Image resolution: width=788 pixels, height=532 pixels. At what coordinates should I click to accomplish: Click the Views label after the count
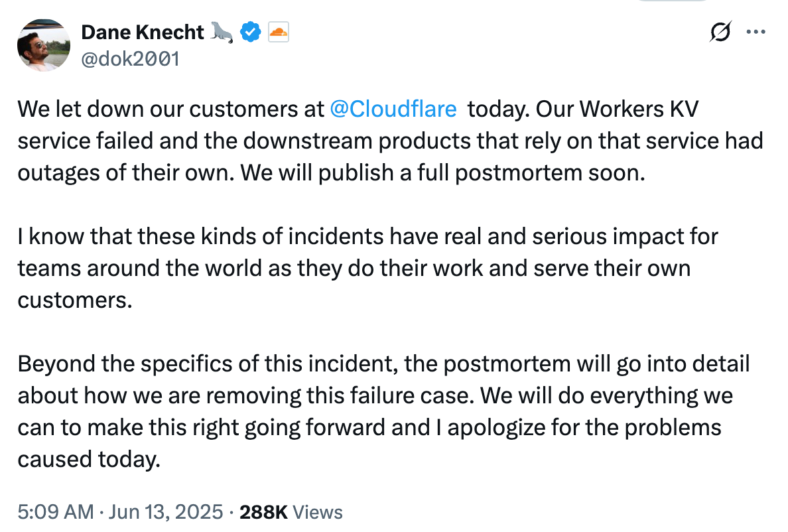318,512
